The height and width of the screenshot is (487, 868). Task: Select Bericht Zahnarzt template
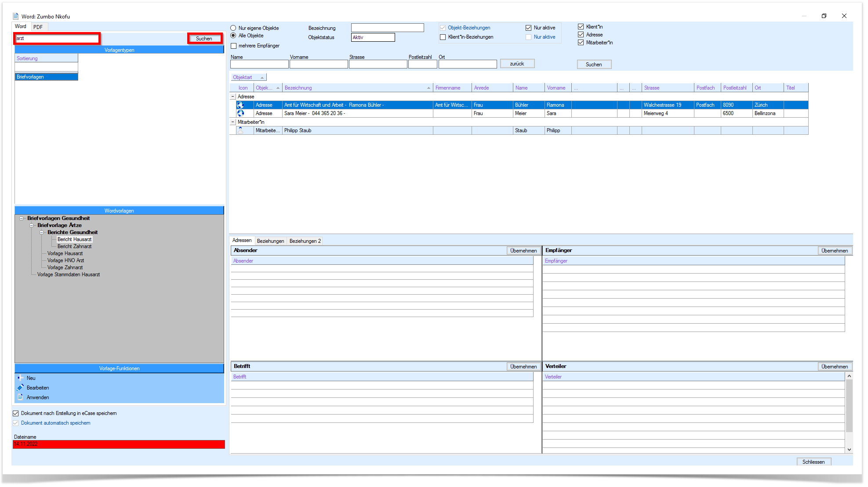pos(74,246)
